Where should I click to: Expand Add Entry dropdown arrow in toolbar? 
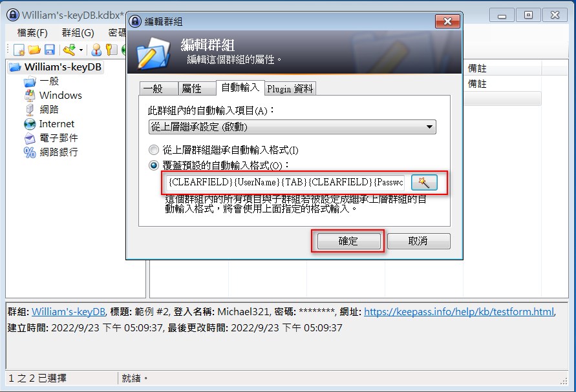81,50
